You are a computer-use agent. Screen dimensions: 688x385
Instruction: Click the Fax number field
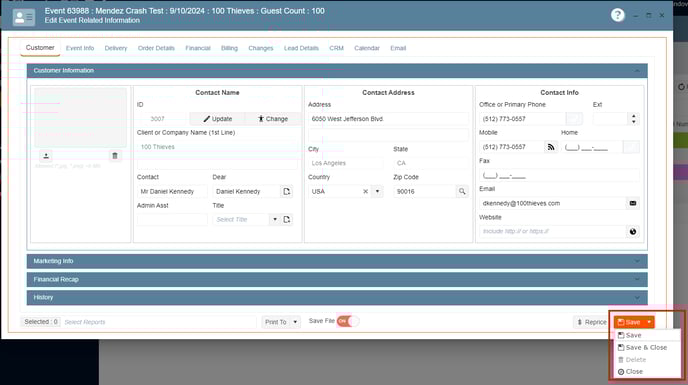(x=559, y=176)
